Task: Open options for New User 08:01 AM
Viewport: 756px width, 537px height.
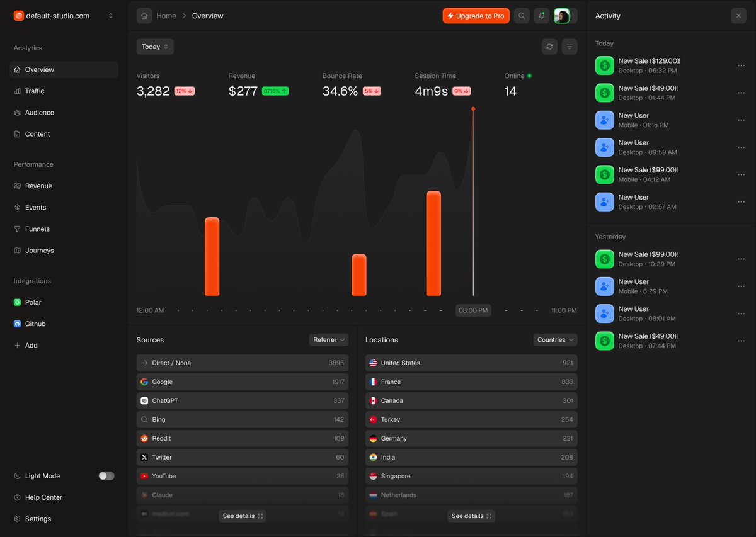Action: [x=741, y=314]
